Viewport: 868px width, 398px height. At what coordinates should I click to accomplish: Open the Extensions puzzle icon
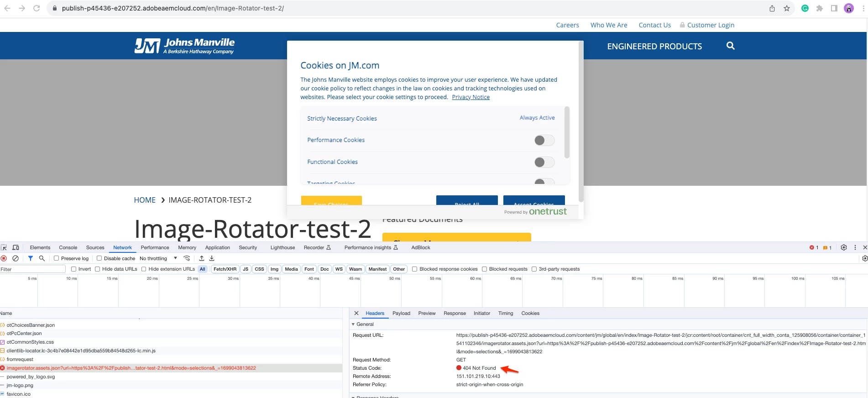(x=820, y=8)
